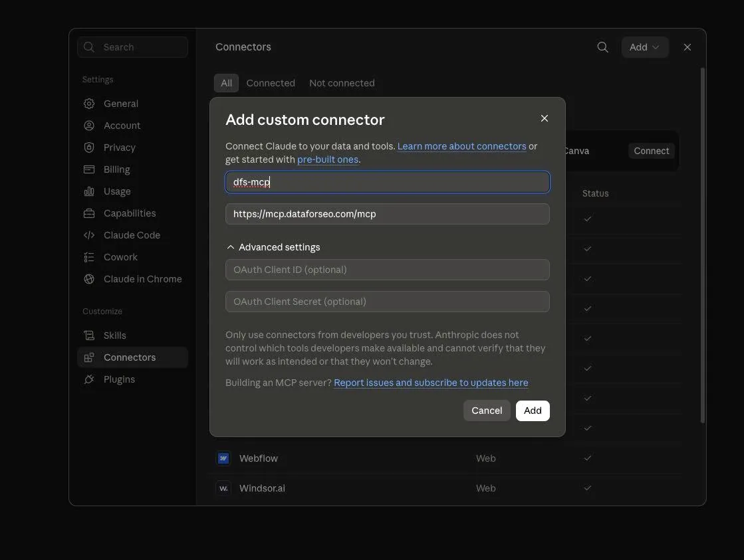Click the sidebar Search field
The height and width of the screenshot is (560, 744).
(x=132, y=47)
